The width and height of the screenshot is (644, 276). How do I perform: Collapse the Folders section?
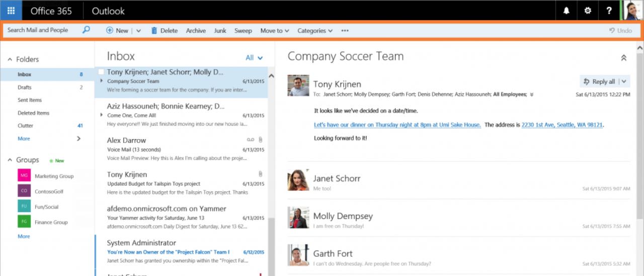tap(10, 59)
